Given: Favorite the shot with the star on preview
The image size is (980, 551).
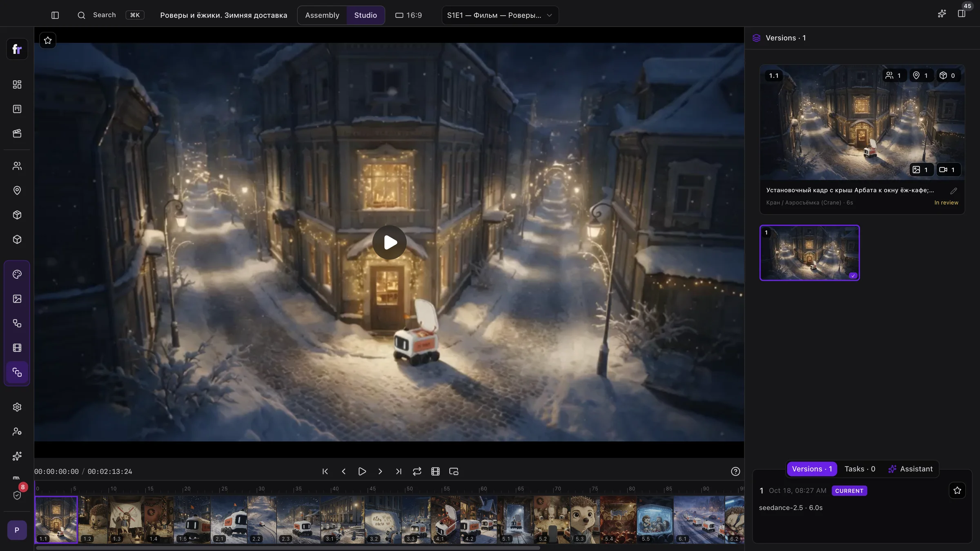Looking at the screenshot, I should 48,40.
